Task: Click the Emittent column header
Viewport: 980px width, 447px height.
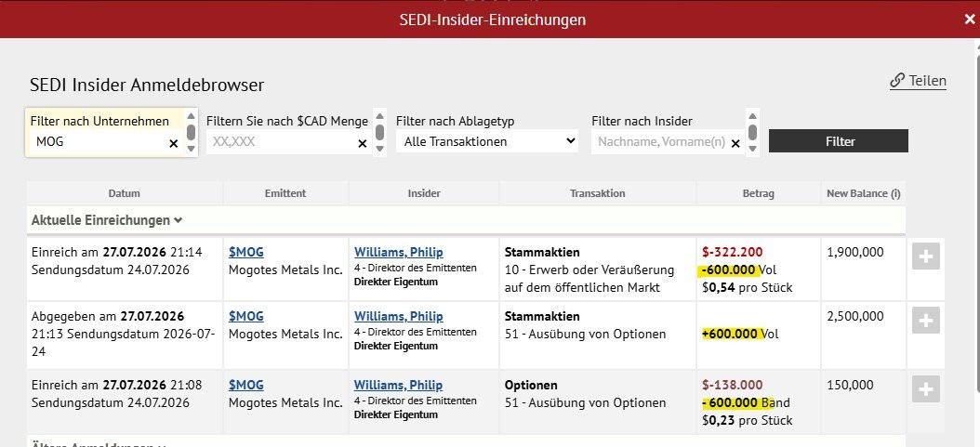Action: (285, 193)
